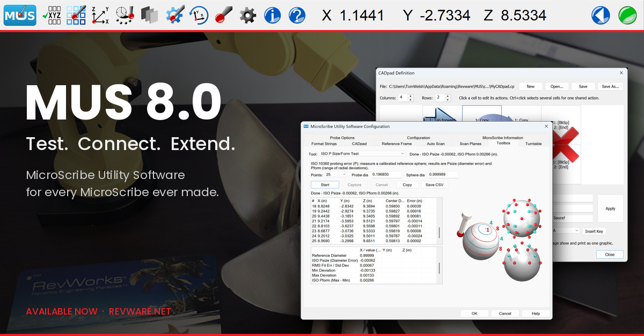Image resolution: width=644 pixels, height=336 pixels.
Task: Select the XYZ reference frame axes icon
Action: pyautogui.click(x=100, y=15)
